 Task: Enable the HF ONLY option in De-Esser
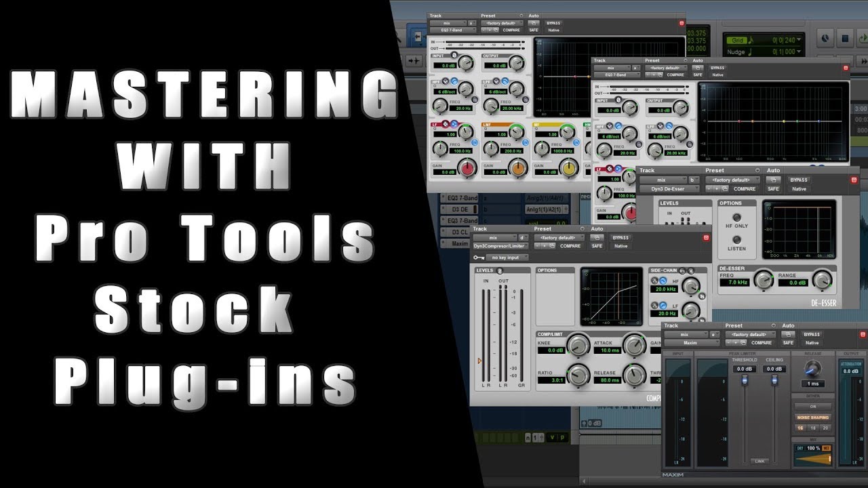pyautogui.click(x=736, y=218)
